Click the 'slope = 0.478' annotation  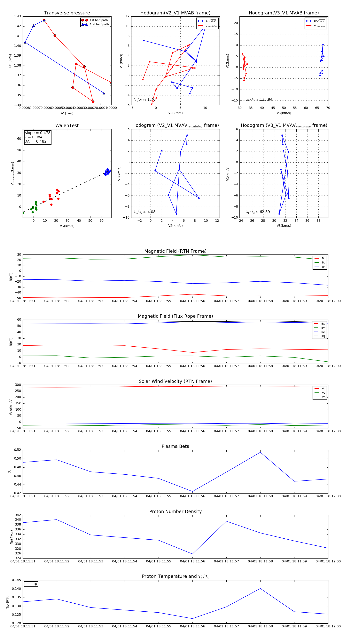pos(37,133)
